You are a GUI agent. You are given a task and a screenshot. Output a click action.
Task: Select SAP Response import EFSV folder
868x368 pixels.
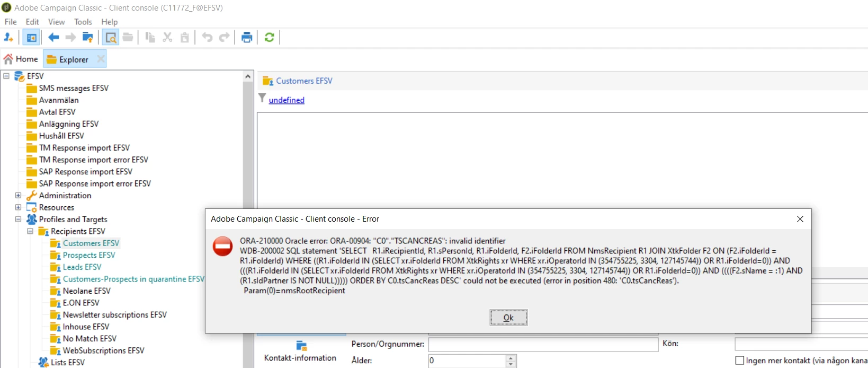click(86, 171)
